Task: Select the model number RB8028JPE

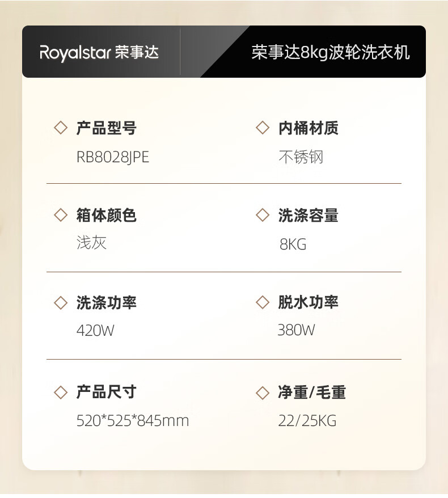Action: (x=113, y=157)
